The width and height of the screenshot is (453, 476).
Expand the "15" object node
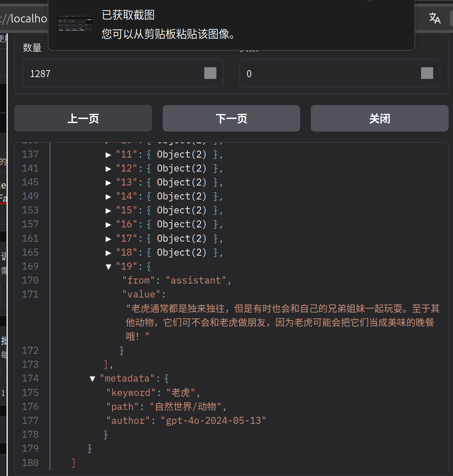[x=108, y=211]
